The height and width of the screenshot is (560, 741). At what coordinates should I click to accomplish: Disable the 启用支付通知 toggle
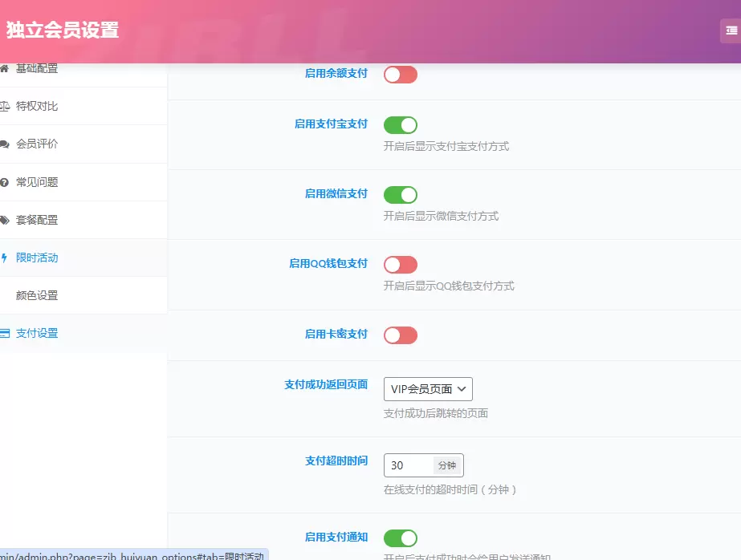pos(401,538)
